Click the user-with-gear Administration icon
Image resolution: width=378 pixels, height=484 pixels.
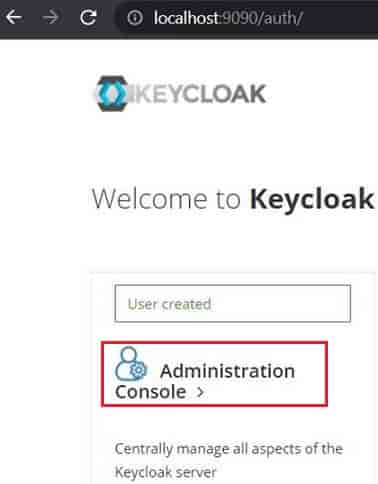[x=131, y=364]
